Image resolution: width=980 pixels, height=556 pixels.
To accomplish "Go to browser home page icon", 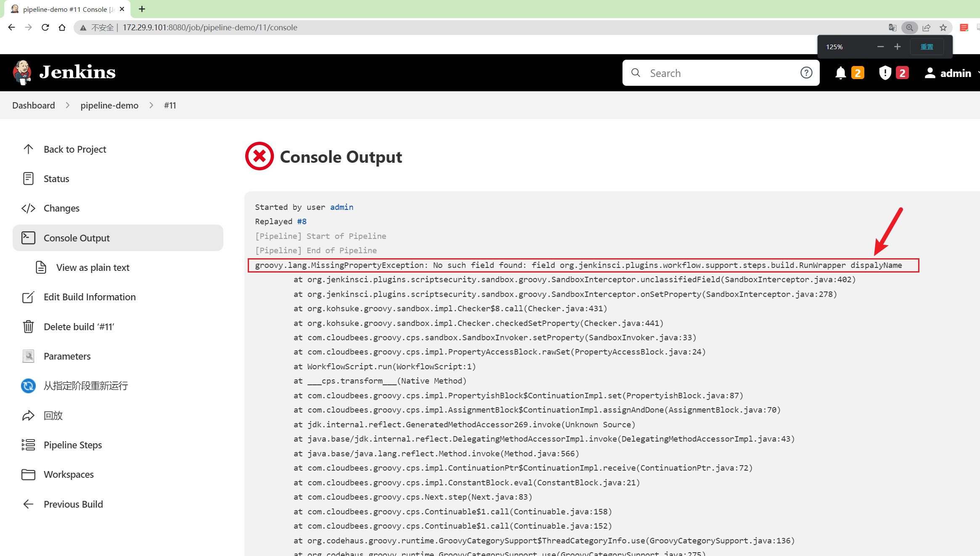I will 62,27.
